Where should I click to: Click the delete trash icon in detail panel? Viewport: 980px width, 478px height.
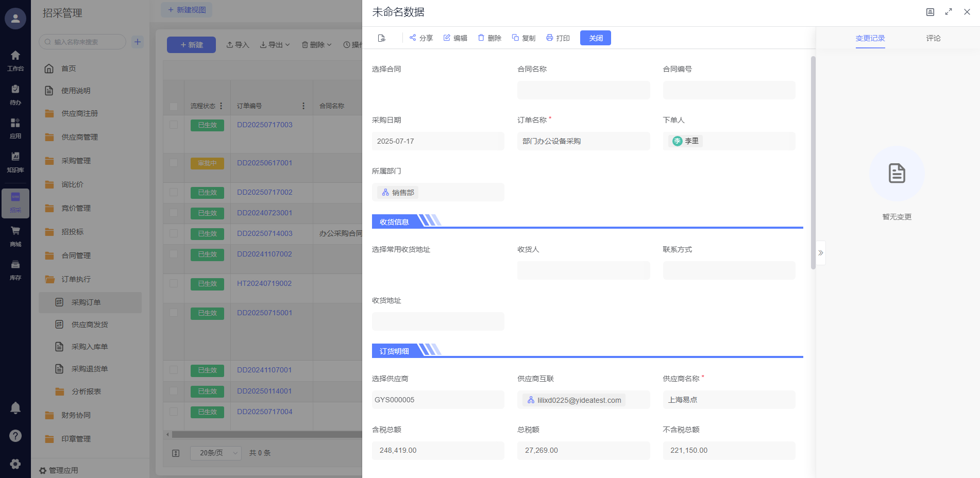(x=481, y=38)
